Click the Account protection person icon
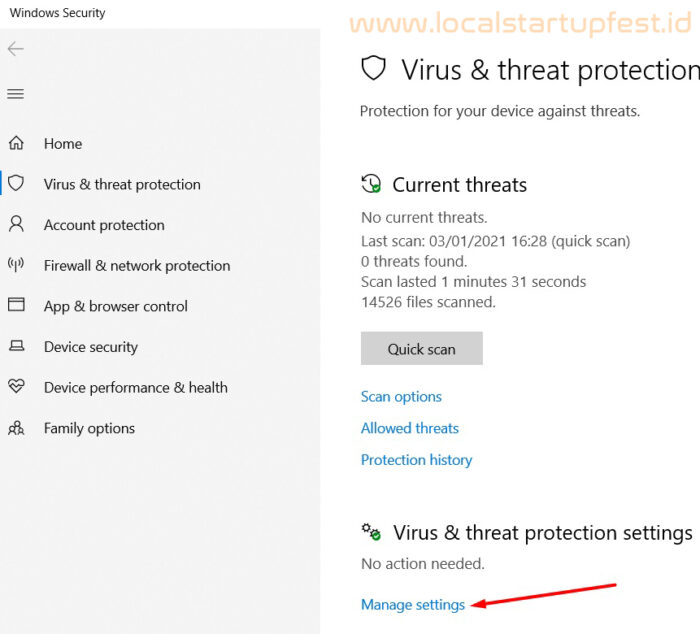 [x=17, y=224]
